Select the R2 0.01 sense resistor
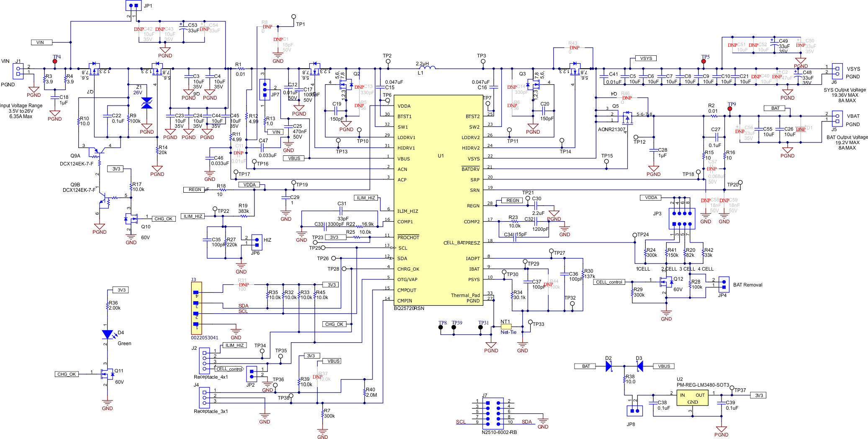The image size is (868, 439). 714,116
